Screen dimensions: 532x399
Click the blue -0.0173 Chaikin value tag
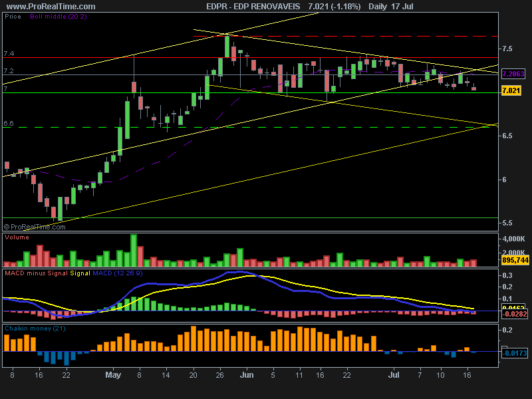515,353
